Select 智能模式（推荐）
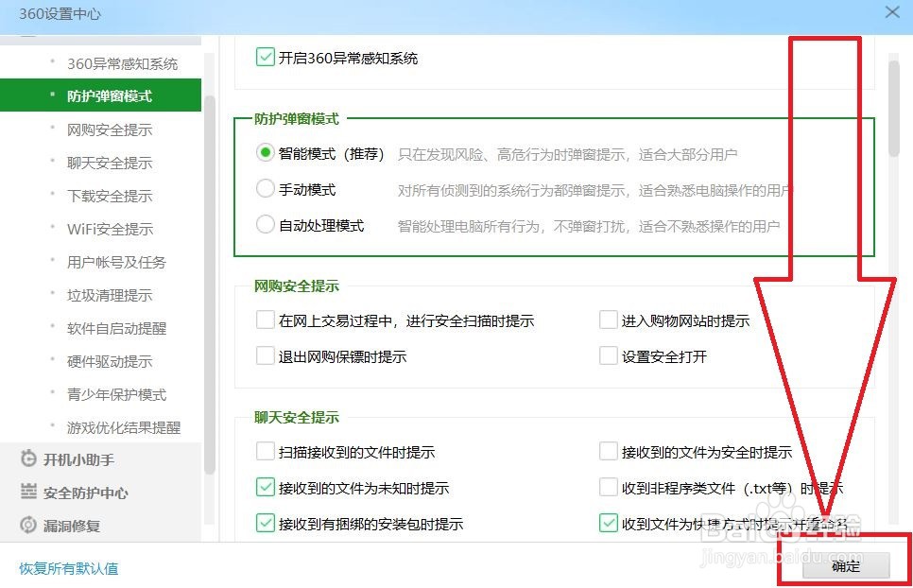Screen dimensions: 913x588 click(266, 152)
